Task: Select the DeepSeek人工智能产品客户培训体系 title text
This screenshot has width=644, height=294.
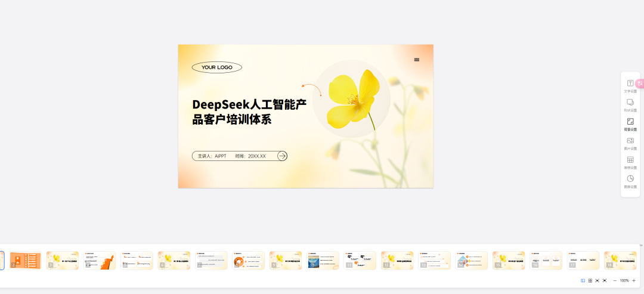Action: point(250,112)
